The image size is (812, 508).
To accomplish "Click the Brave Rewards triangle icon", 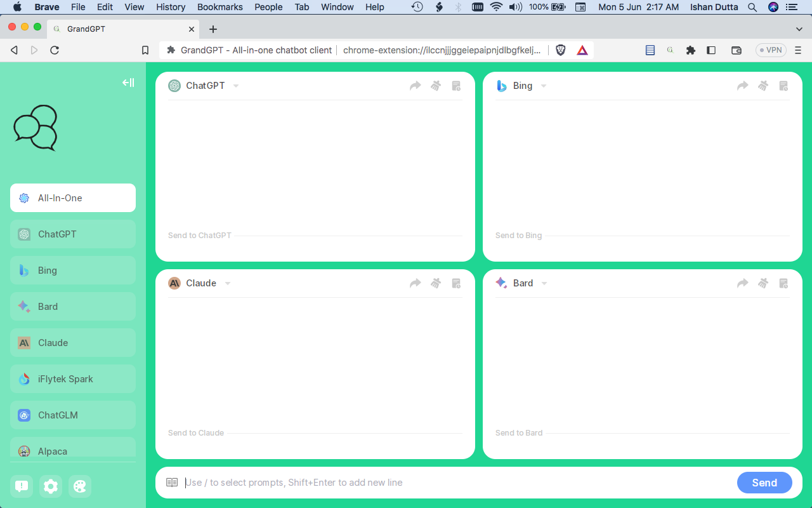I will [582, 50].
